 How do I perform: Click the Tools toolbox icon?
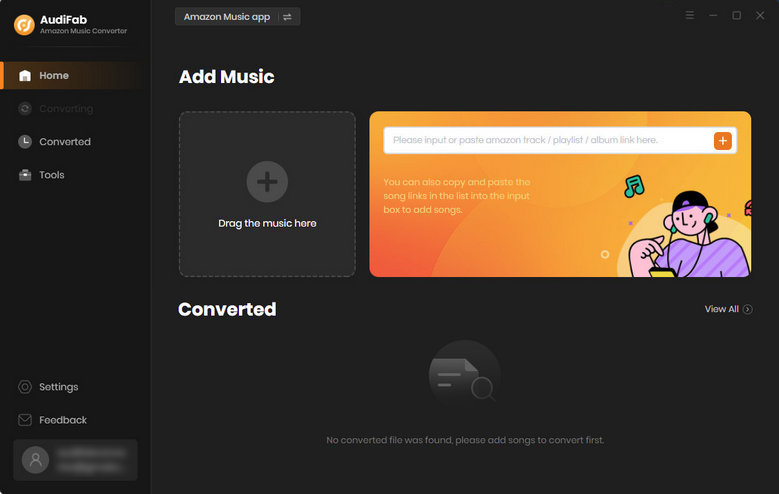[25, 175]
